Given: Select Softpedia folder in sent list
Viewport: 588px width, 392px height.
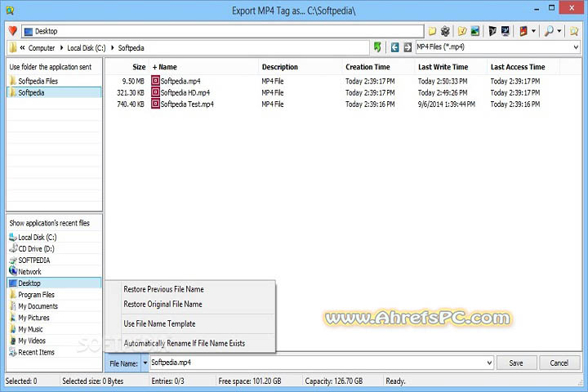Looking at the screenshot, I should (55, 92).
